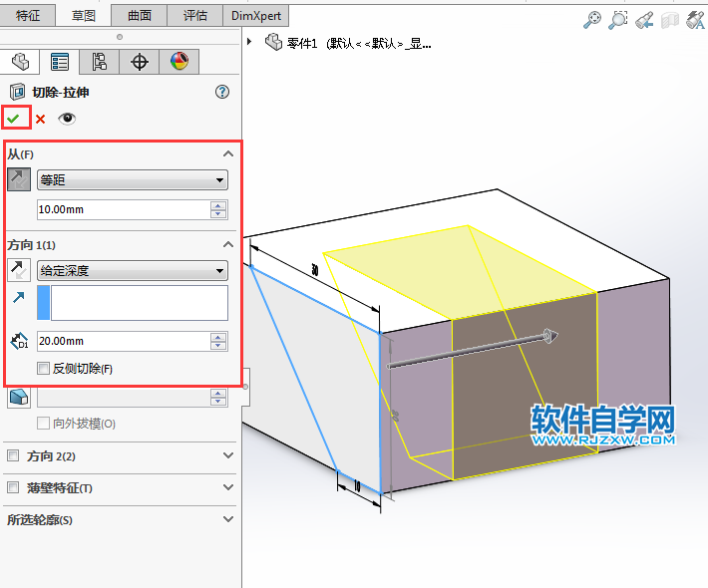
Task: Click the 零件1 part icon
Action: click(x=273, y=42)
